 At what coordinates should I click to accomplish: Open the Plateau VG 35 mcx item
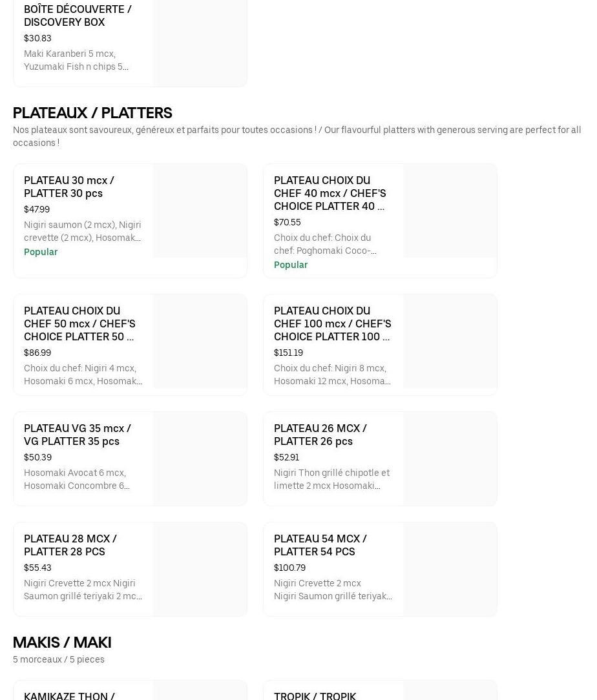pos(78,435)
